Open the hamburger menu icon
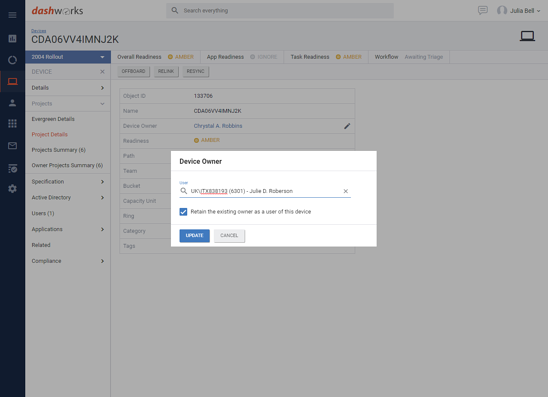The width and height of the screenshot is (548, 397). (x=12, y=15)
